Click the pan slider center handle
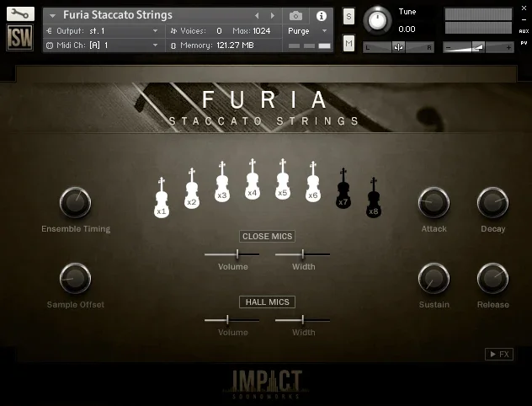532x406 pixels. pos(398,47)
